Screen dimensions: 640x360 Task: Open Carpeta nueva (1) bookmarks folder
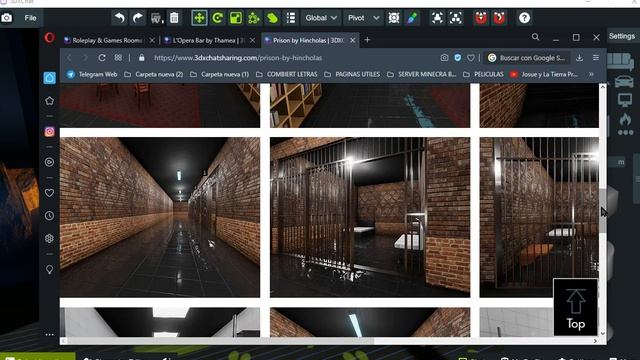220,74
